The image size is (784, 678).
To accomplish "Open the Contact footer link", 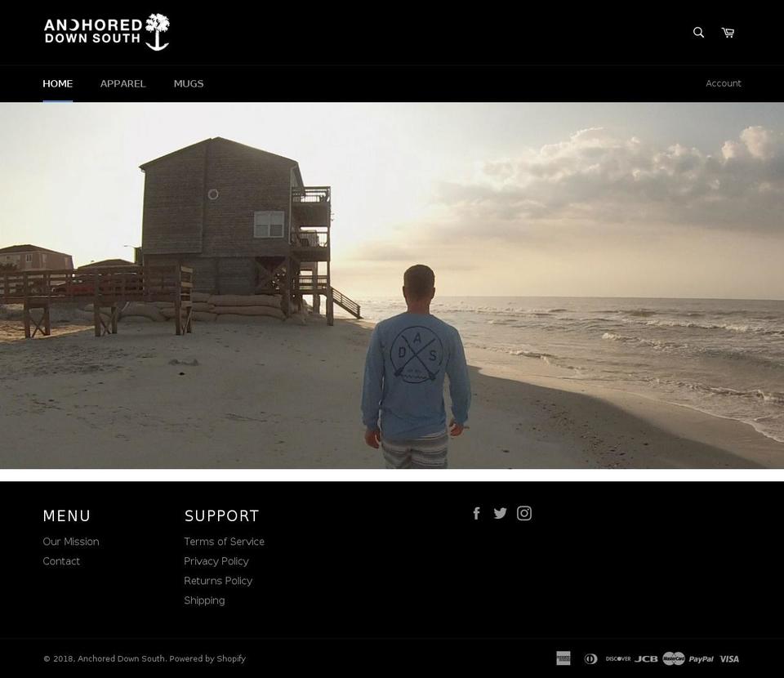I will 61,561.
